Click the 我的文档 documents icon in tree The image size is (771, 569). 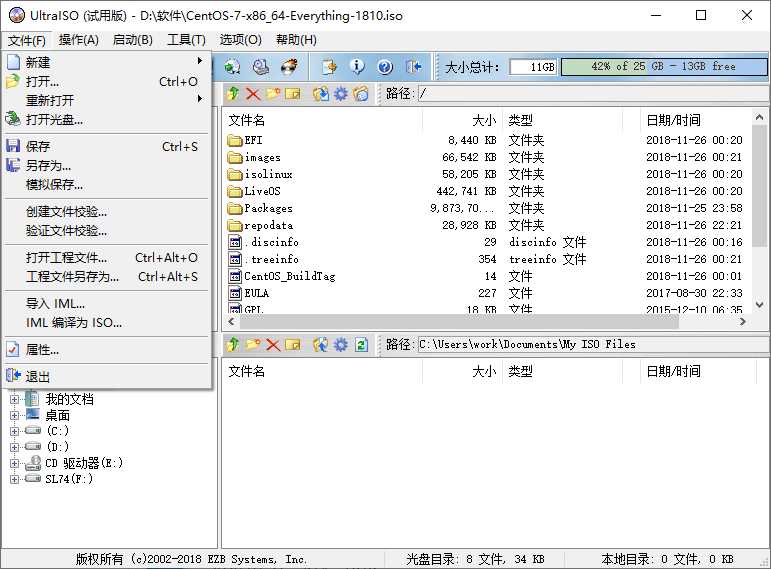[x=32, y=398]
